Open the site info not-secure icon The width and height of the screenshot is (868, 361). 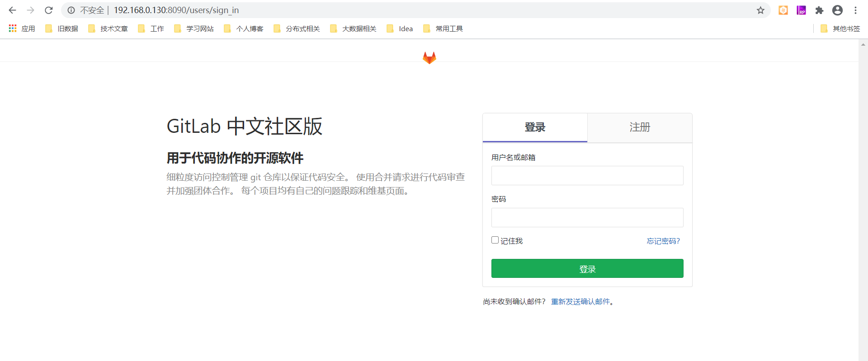click(x=71, y=10)
